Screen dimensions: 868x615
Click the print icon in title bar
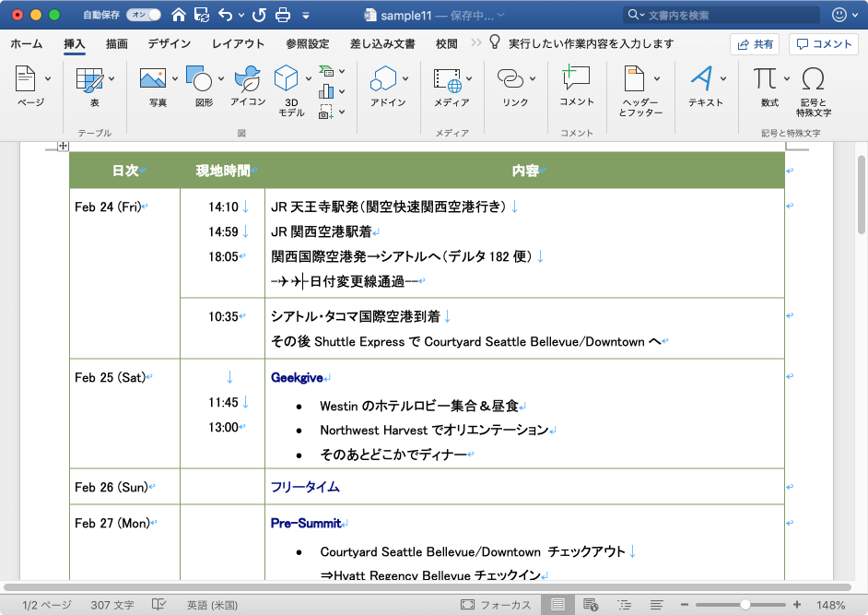[x=284, y=15]
